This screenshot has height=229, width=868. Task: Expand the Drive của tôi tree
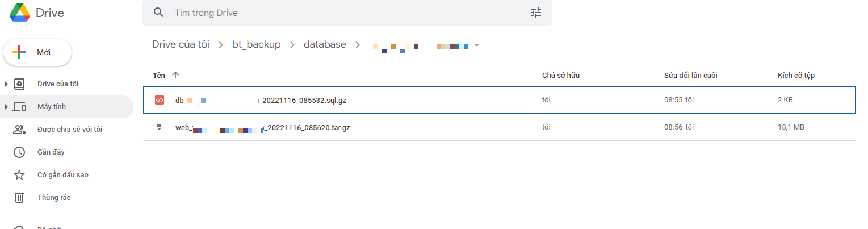6,84
